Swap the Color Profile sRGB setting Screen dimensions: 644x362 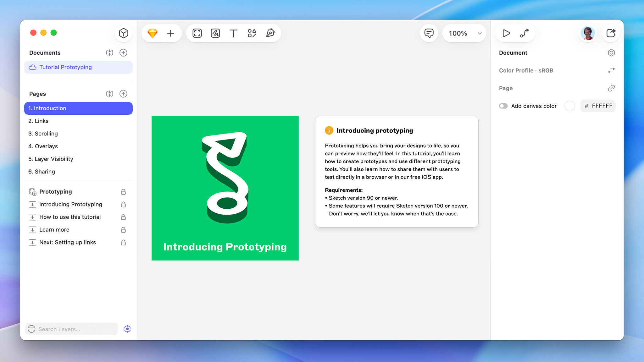(x=611, y=71)
